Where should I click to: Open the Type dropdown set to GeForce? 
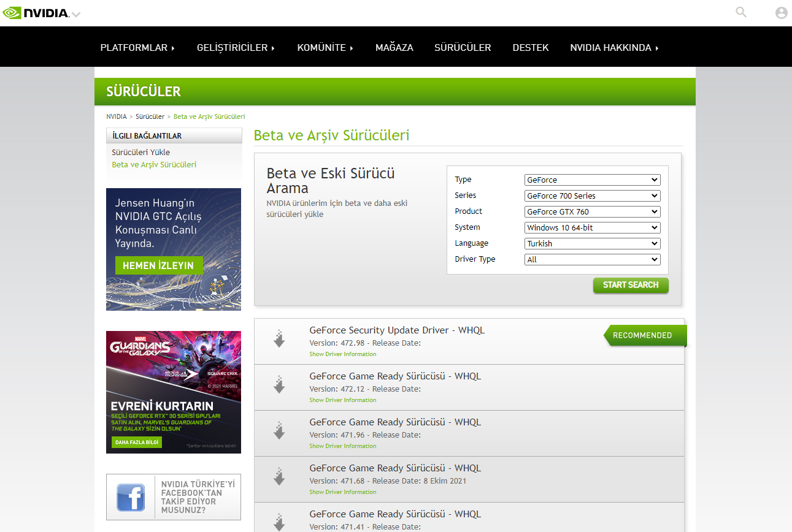coord(593,180)
